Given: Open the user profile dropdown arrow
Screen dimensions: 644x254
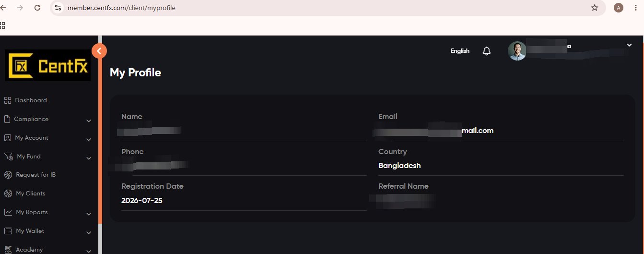Looking at the screenshot, I should tap(630, 45).
